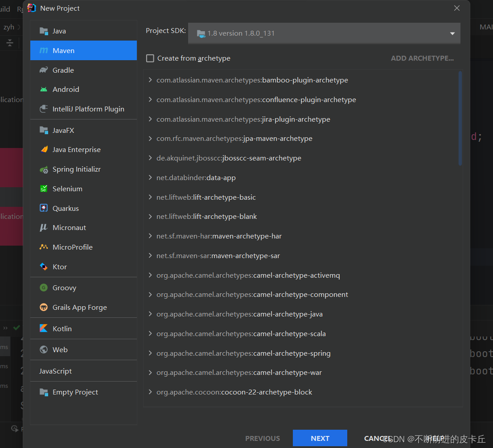Choose the MicroProfile icon
The height and width of the screenshot is (448, 493).
(44, 247)
